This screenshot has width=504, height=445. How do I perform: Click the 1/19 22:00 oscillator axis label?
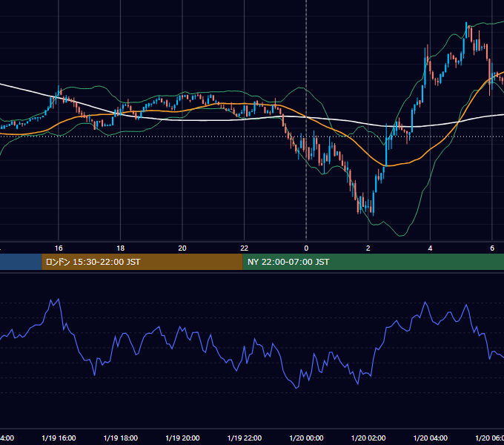[x=245, y=438]
